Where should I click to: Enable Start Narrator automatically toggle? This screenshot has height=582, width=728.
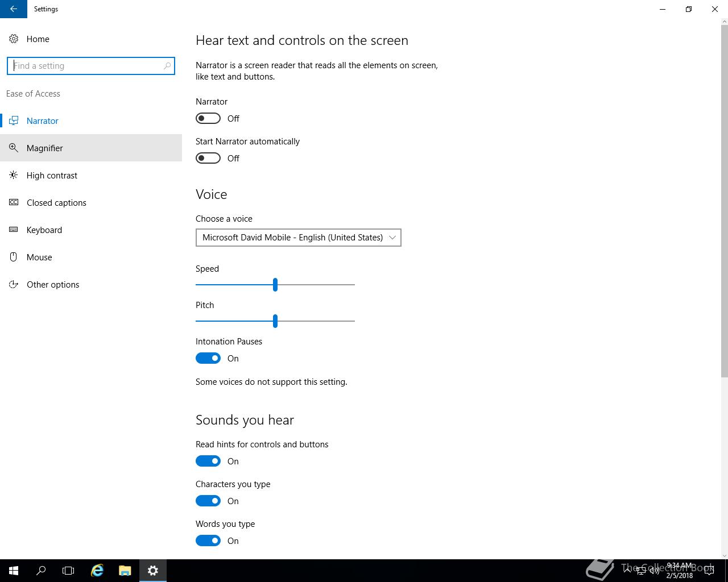point(208,158)
